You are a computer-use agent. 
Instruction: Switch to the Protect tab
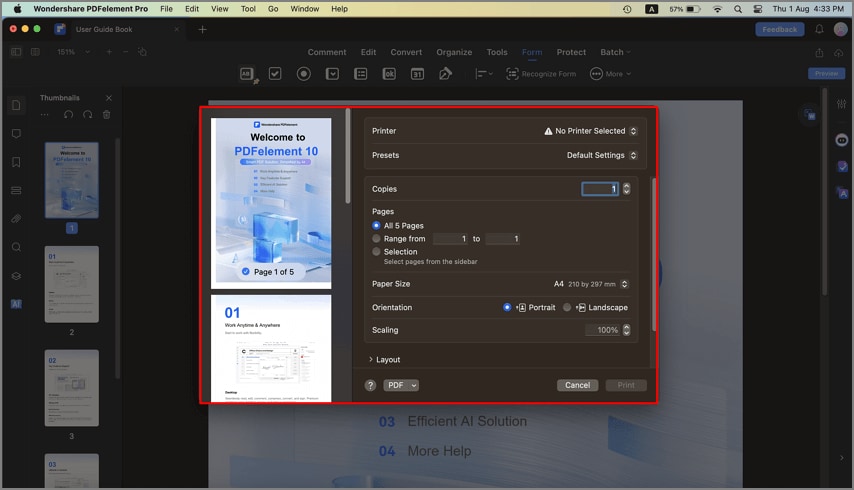[x=571, y=52]
